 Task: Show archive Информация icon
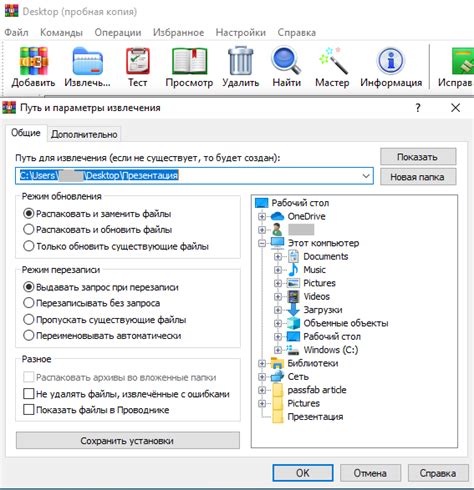391,61
